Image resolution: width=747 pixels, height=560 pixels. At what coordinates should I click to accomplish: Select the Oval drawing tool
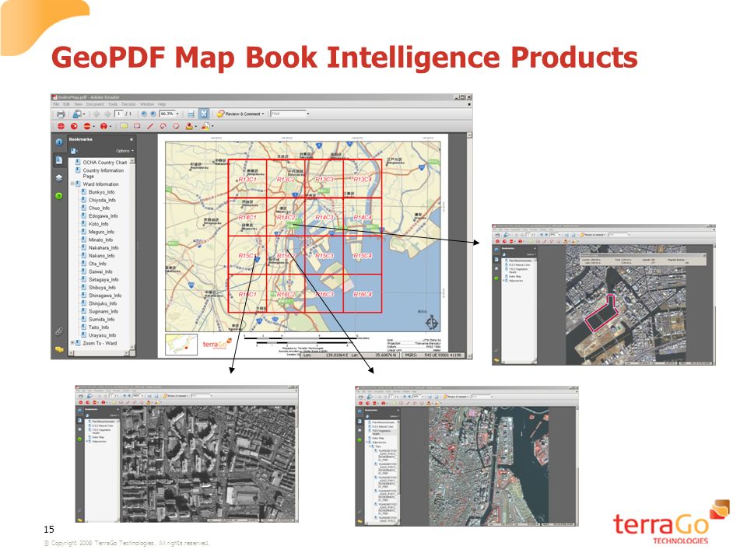[x=177, y=126]
